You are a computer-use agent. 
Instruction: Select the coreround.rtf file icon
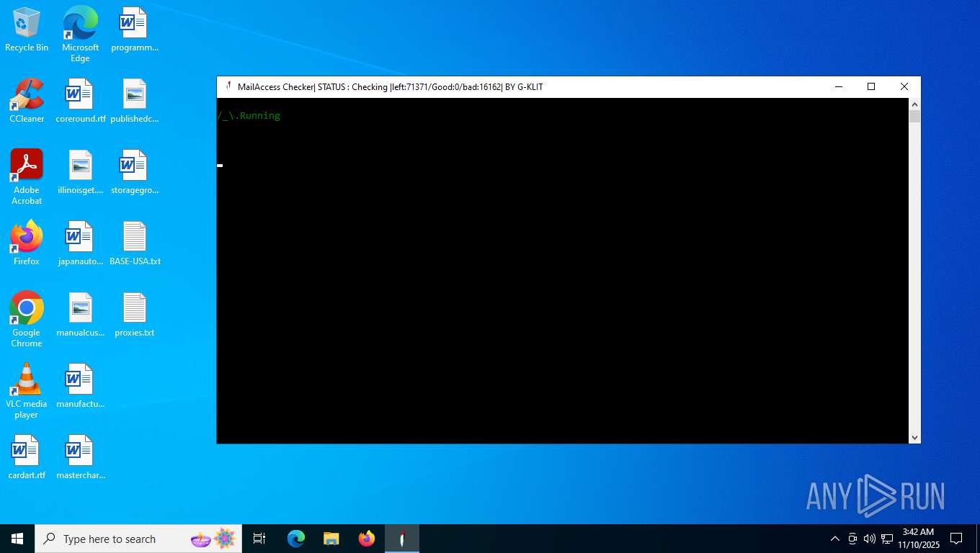(80, 101)
